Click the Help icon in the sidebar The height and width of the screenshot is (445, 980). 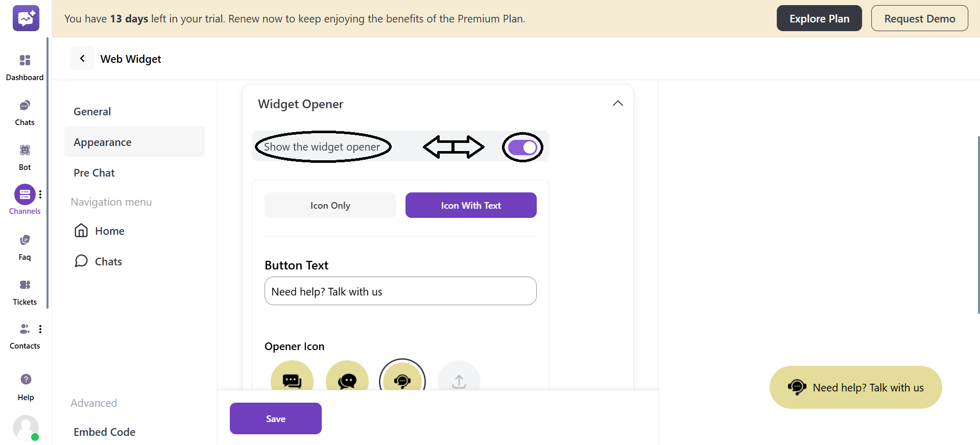pos(25,385)
